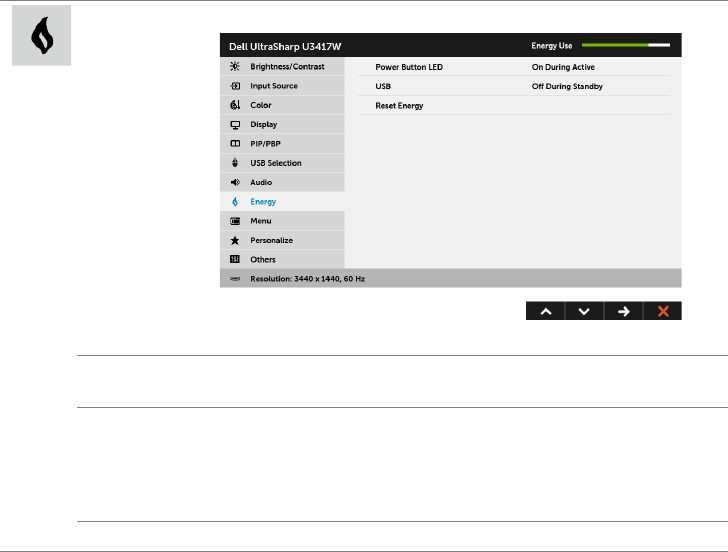Select the Power Button LED option
Screen dimensions: 728x552
tap(409, 67)
